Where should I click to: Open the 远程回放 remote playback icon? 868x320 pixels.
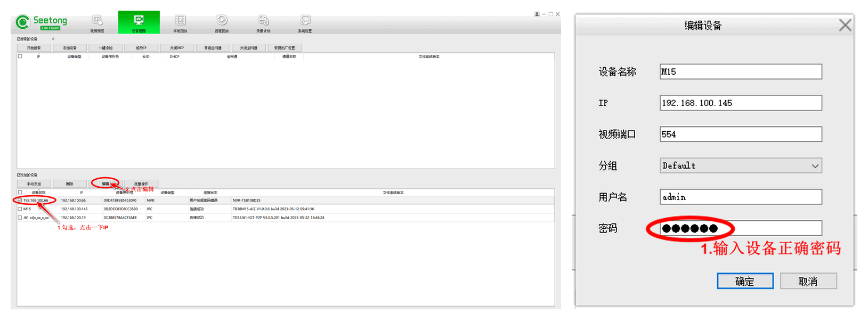click(222, 22)
